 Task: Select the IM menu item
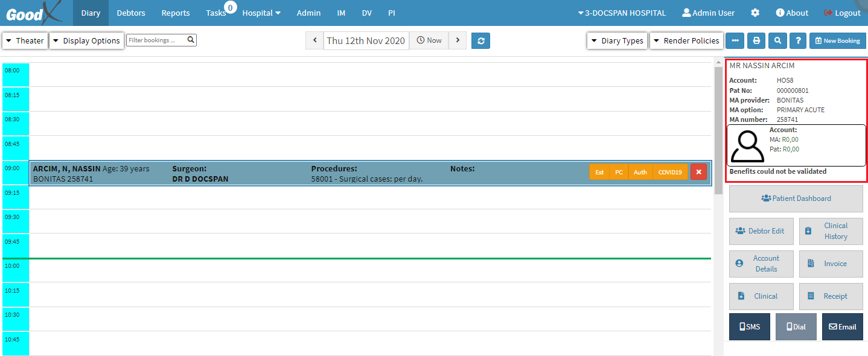tap(341, 13)
